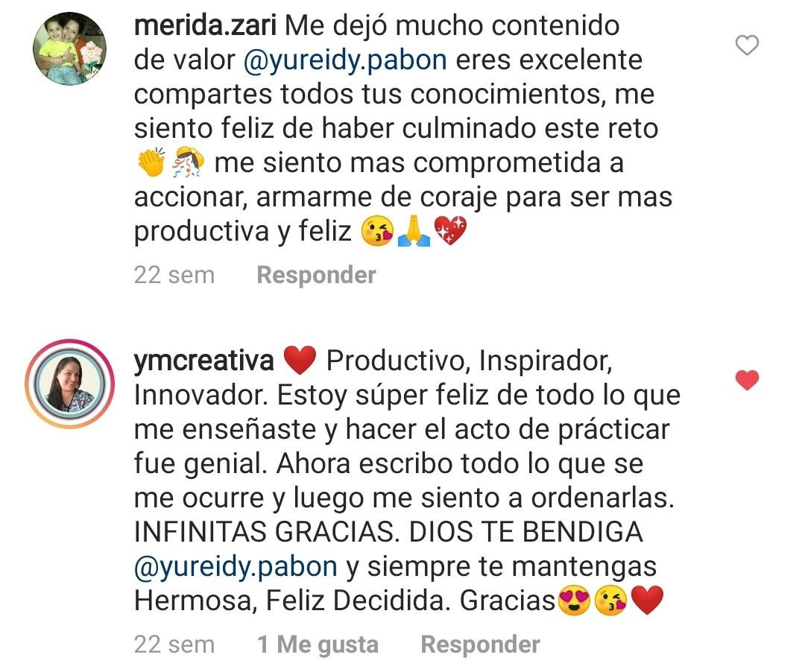View ymcreativa's story from avatar ring
The height and width of the screenshot is (672, 805).
pyautogui.click(x=70, y=384)
